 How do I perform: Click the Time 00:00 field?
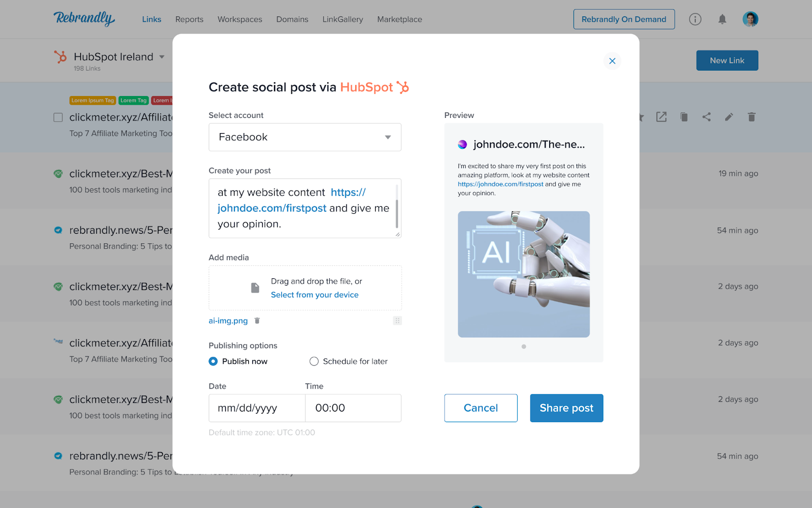[353, 408]
